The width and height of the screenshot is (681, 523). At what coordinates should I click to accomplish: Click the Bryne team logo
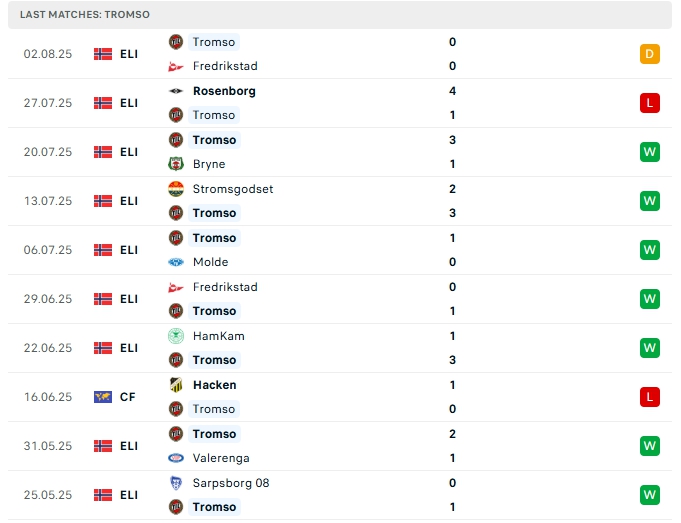tap(176, 164)
